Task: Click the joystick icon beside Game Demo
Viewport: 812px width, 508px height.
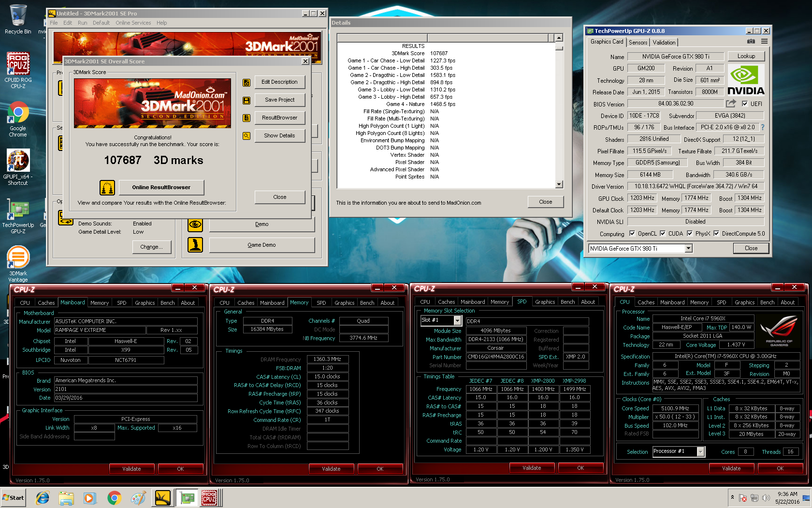Action: tap(195, 245)
